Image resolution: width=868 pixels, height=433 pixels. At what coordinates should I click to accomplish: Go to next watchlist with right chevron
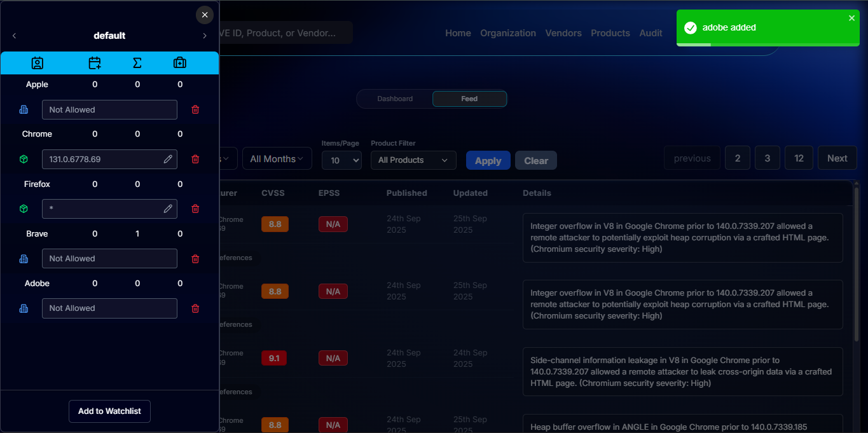[205, 36]
